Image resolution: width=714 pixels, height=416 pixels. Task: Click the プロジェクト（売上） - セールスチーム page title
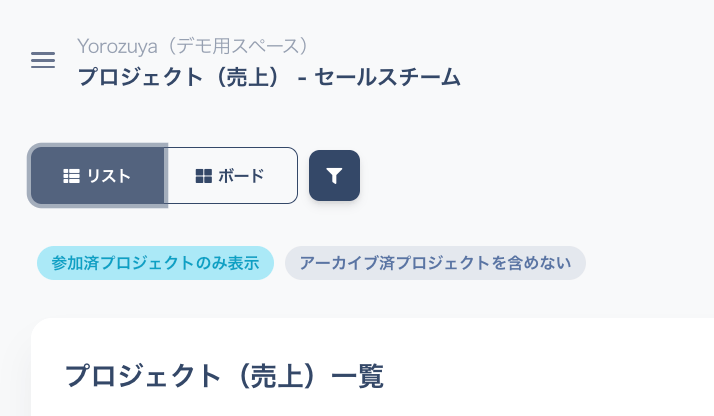pyautogui.click(x=269, y=77)
